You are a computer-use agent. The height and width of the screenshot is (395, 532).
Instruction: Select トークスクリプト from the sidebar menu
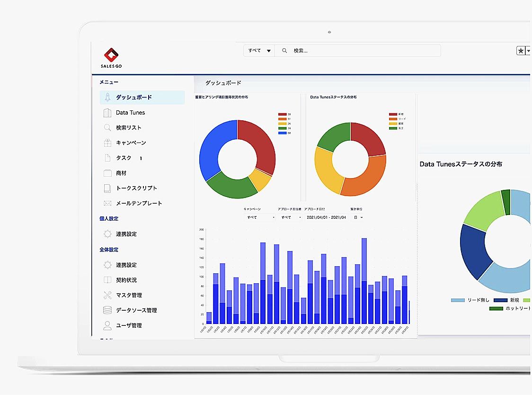(x=136, y=189)
